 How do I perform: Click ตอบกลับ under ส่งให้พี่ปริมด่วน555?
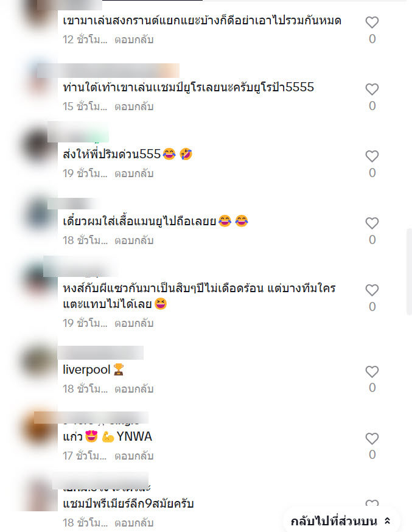134,173
